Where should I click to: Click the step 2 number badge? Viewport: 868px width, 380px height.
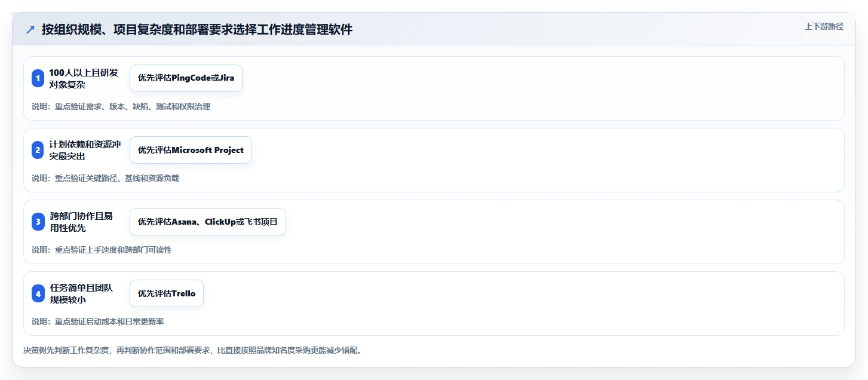[38, 150]
